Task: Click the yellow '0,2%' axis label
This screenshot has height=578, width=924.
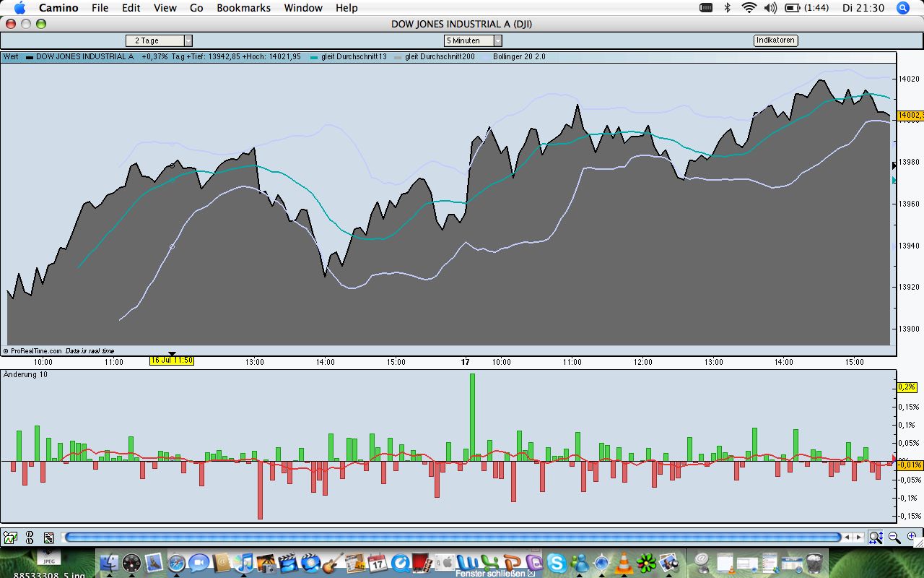Action: point(907,387)
